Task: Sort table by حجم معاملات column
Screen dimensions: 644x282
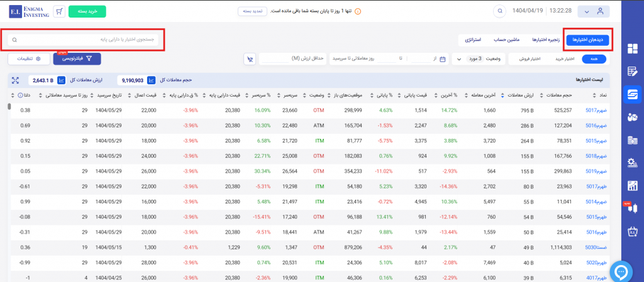Action: pyautogui.click(x=555, y=95)
